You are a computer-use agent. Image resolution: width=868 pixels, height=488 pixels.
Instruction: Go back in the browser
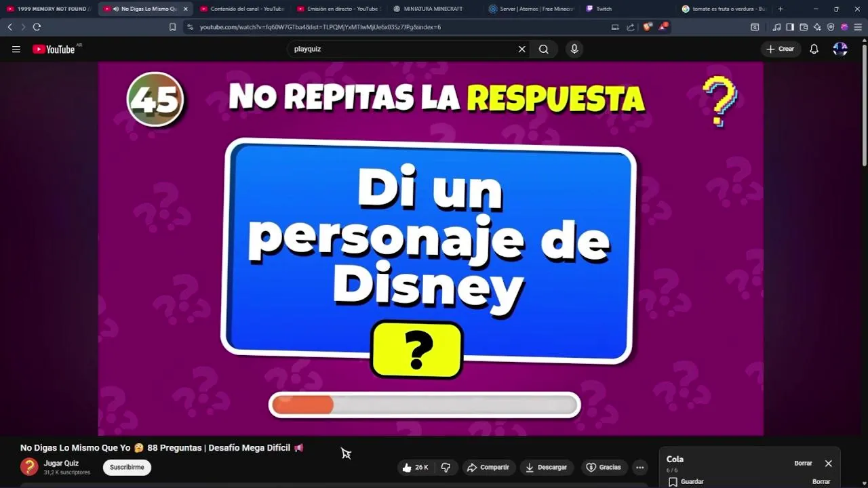coord(9,27)
